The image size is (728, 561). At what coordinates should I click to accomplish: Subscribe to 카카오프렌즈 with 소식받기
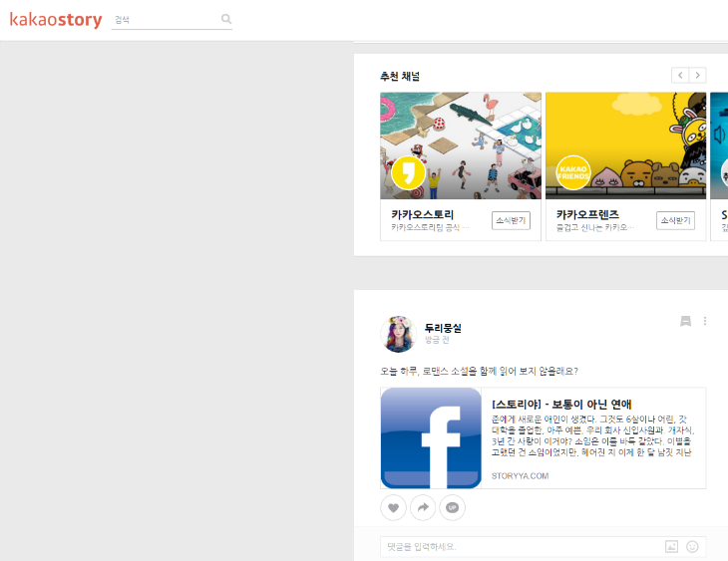point(675,220)
